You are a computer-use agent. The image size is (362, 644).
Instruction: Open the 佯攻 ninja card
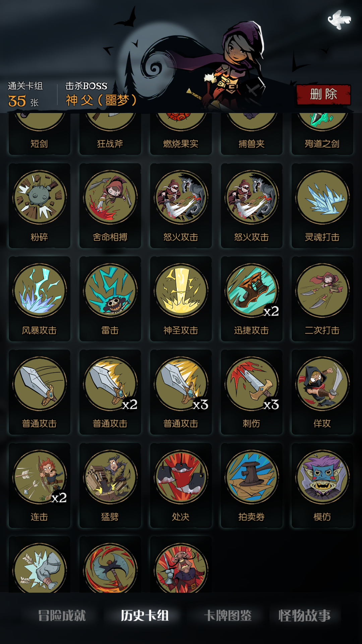click(x=322, y=392)
